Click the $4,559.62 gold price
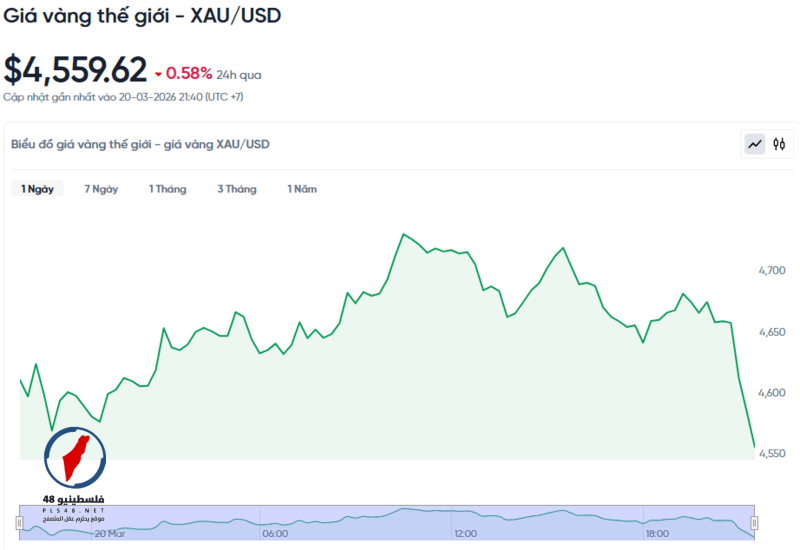800x550 pixels. [75, 70]
